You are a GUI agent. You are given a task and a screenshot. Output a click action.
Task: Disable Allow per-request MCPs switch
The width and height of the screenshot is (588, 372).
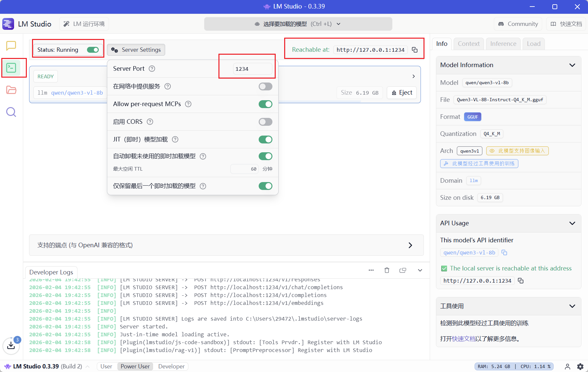pos(266,104)
